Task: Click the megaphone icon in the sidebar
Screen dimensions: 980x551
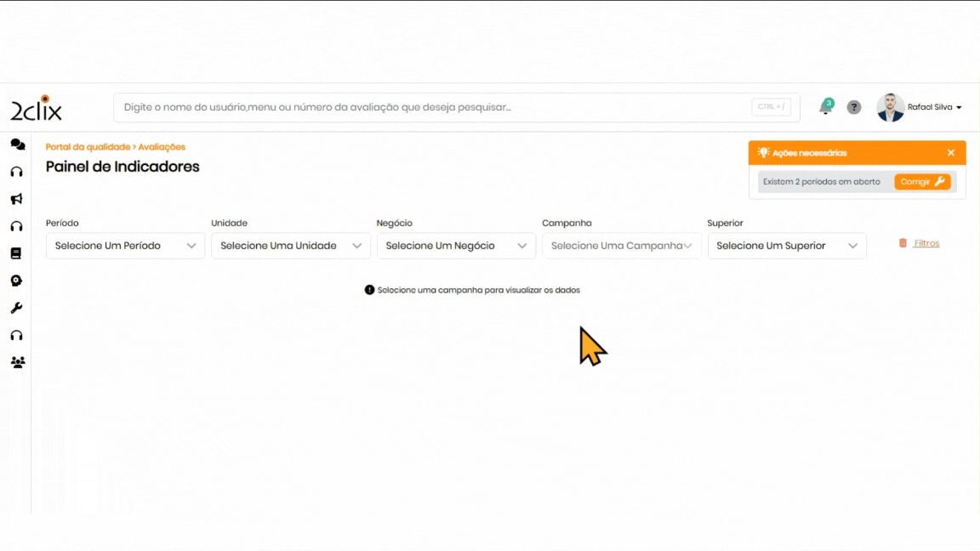Action: (x=16, y=199)
